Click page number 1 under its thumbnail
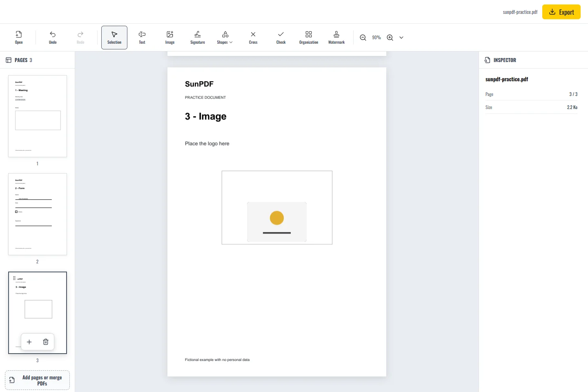588x392 pixels. pyautogui.click(x=37, y=163)
